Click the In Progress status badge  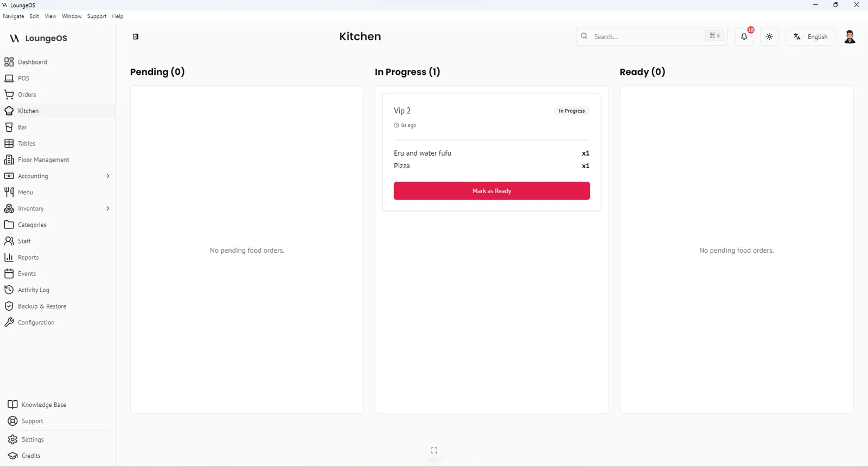click(572, 111)
